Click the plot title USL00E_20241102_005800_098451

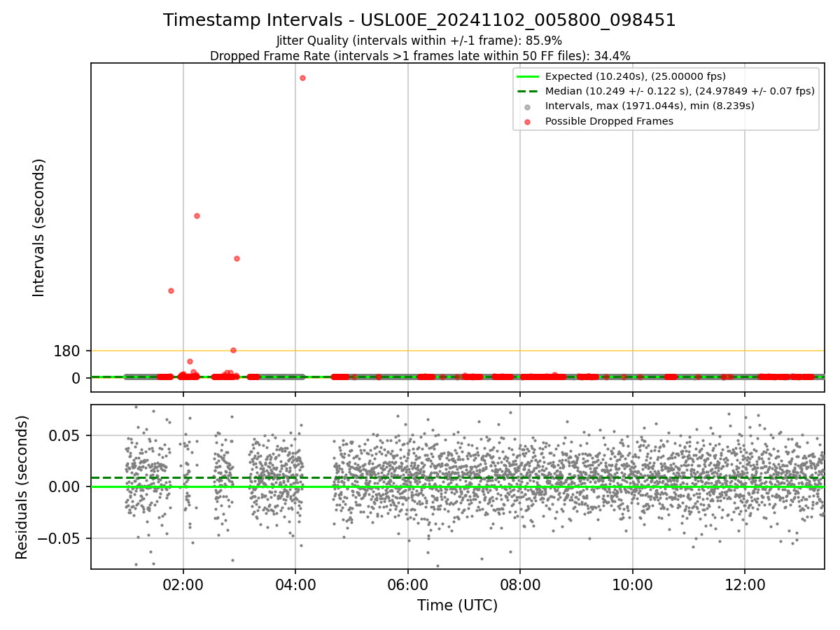419,20
